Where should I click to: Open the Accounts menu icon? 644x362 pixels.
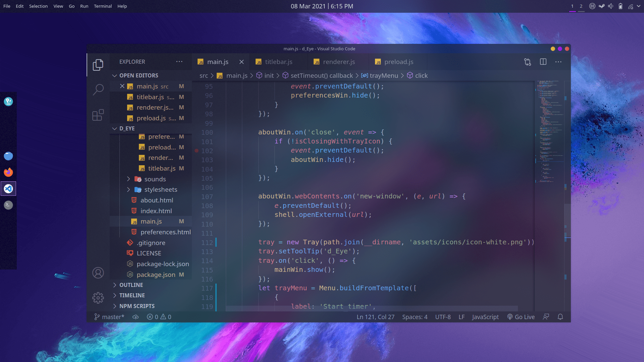coord(98,273)
